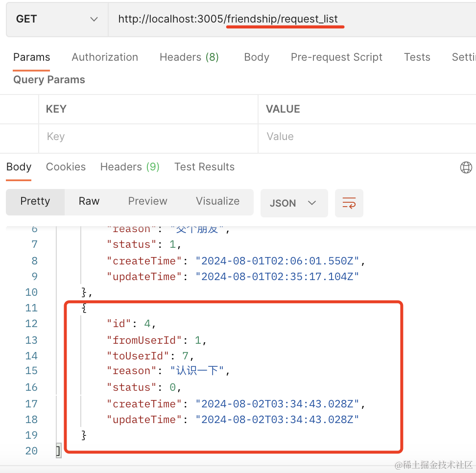Image resolution: width=476 pixels, height=473 pixels.
Task: Click the wrap lines icon
Action: coord(349,203)
